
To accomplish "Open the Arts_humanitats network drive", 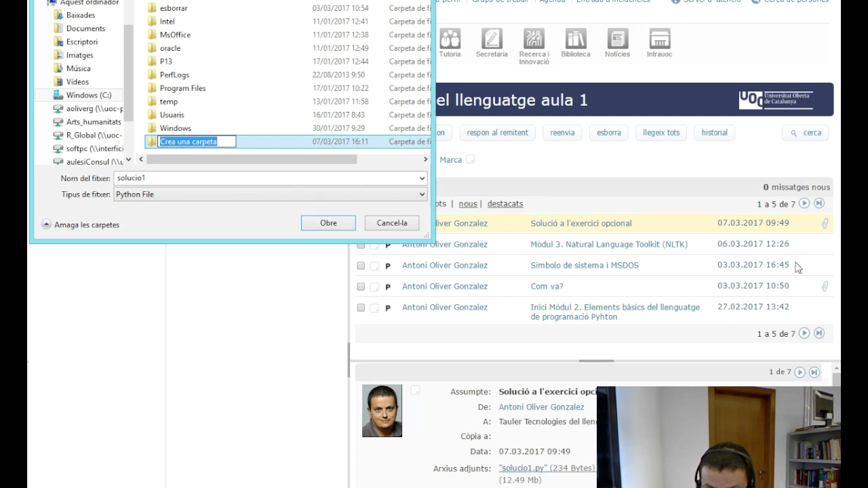I will click(x=88, y=122).
